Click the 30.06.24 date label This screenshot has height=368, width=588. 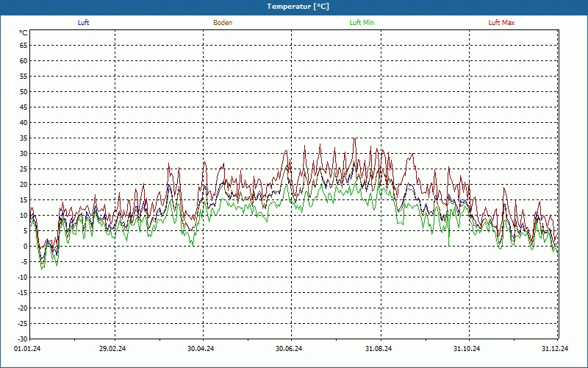[289, 349]
